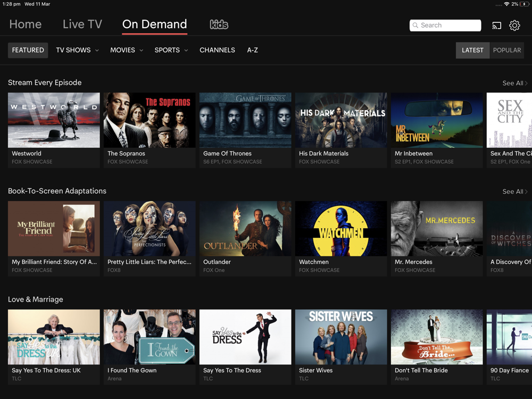Open the Mr Inbetween poster
The height and width of the screenshot is (399, 532).
pyautogui.click(x=437, y=120)
